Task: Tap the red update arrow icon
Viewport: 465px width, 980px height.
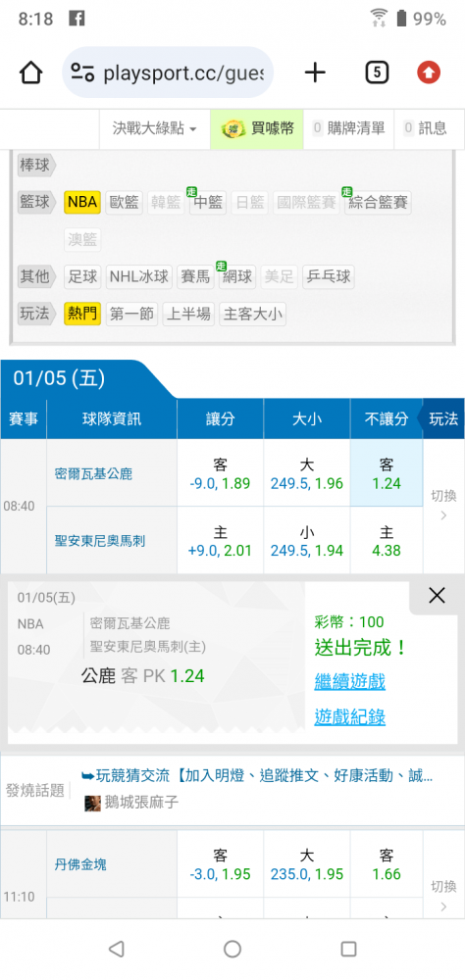Action: pos(429,73)
